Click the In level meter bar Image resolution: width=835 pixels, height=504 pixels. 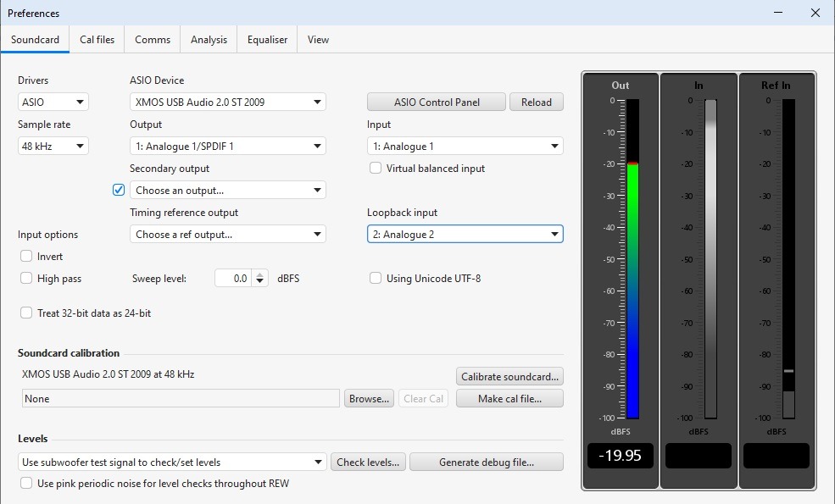[710, 258]
